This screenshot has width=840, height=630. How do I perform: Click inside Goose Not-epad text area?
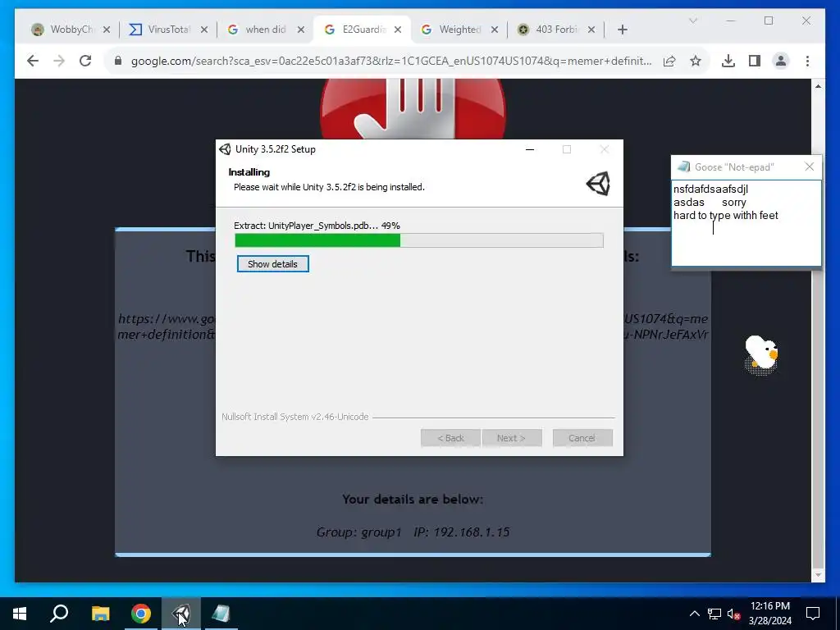click(746, 223)
